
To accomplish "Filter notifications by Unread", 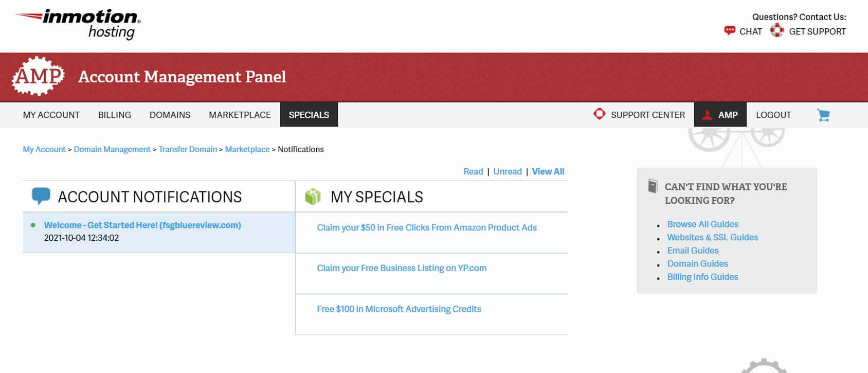I will pyautogui.click(x=507, y=171).
